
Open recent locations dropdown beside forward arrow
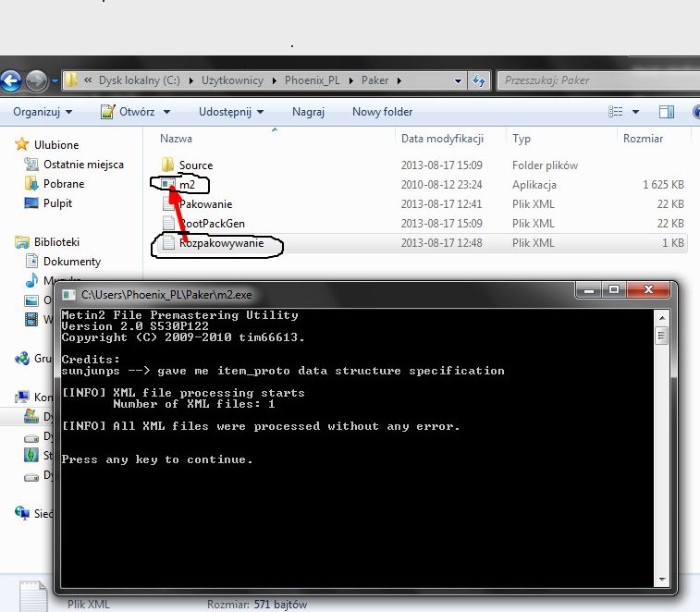tap(55, 81)
